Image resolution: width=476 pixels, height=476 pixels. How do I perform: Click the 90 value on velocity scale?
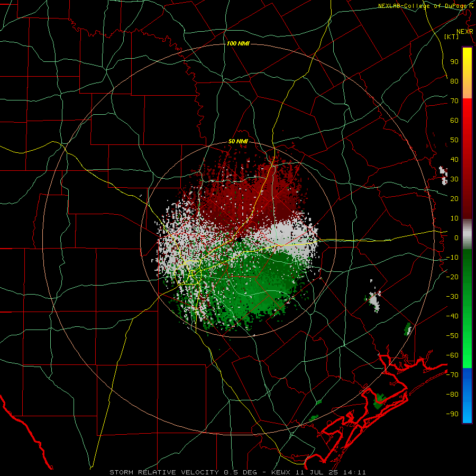[454, 62]
